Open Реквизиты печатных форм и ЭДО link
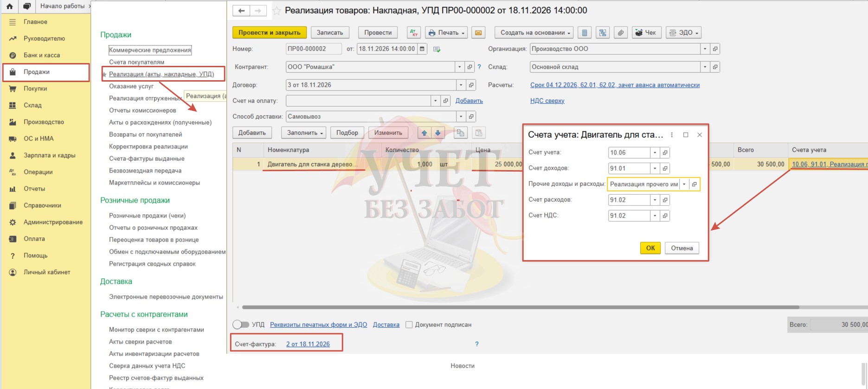The height and width of the screenshot is (389, 868). (318, 325)
